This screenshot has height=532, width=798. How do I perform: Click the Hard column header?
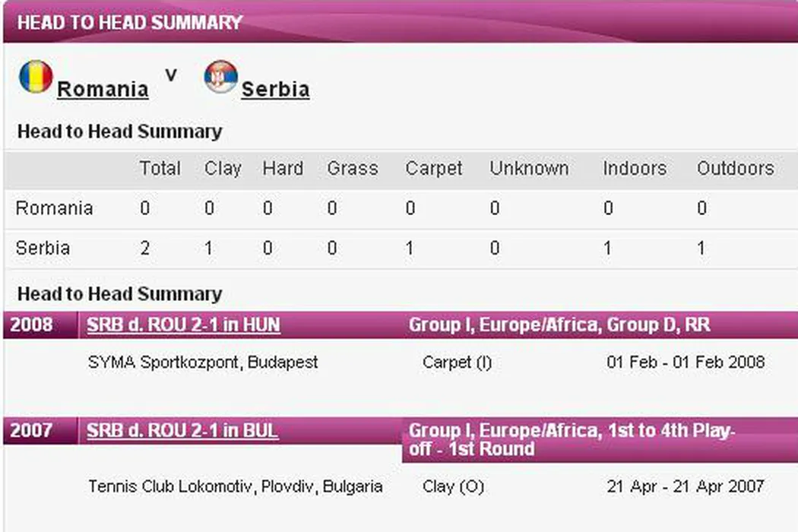pos(283,169)
